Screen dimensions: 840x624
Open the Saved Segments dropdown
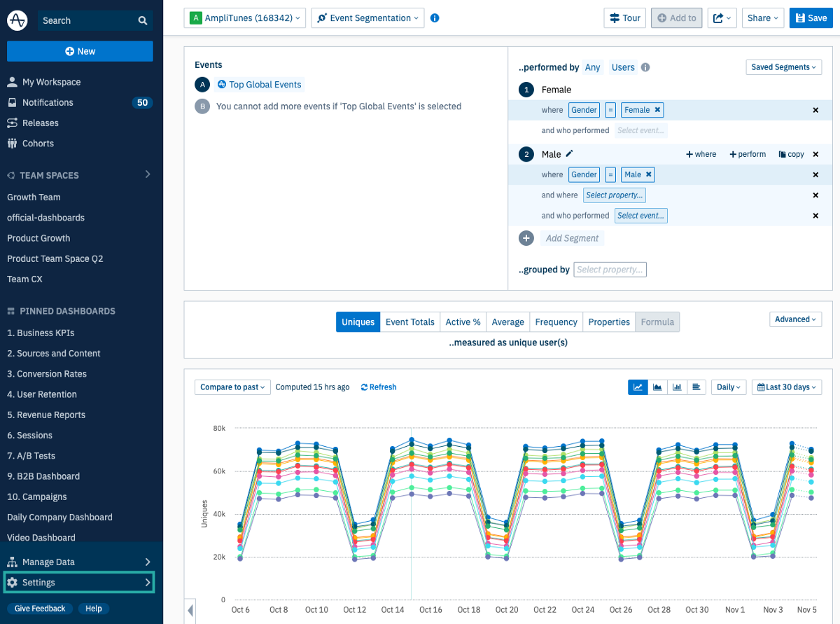point(783,67)
